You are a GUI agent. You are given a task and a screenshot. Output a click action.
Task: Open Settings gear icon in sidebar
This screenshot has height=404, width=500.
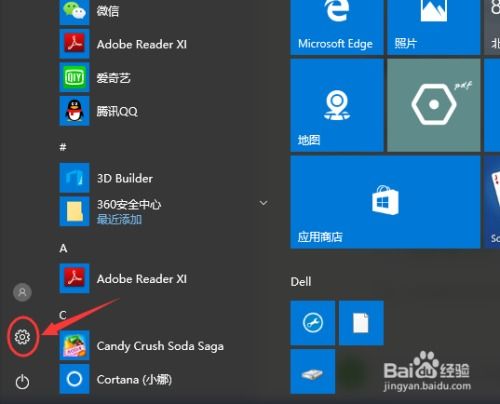point(22,337)
